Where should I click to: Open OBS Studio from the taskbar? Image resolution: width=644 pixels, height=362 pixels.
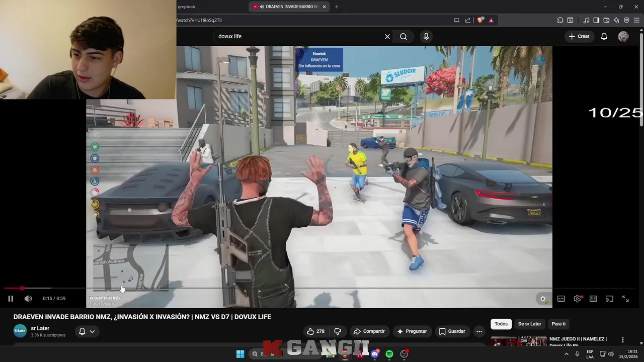[404, 354]
